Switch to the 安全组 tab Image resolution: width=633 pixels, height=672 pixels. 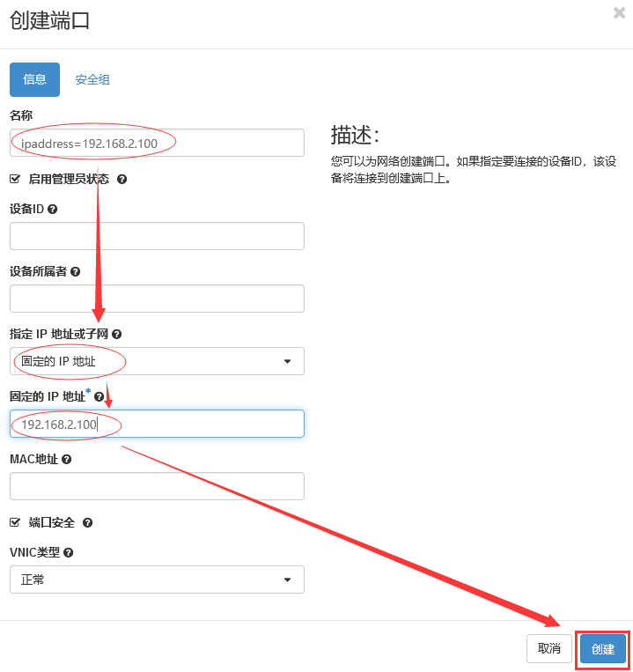coord(92,80)
